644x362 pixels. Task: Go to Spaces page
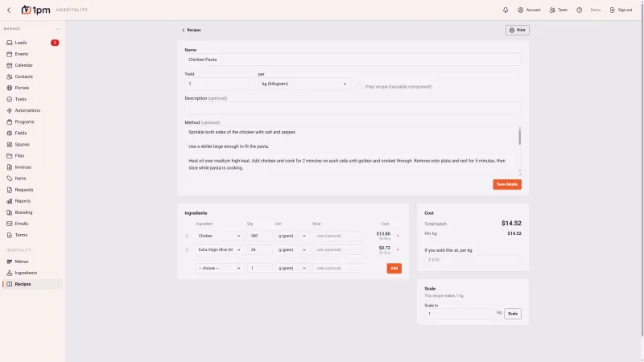click(32, 145)
